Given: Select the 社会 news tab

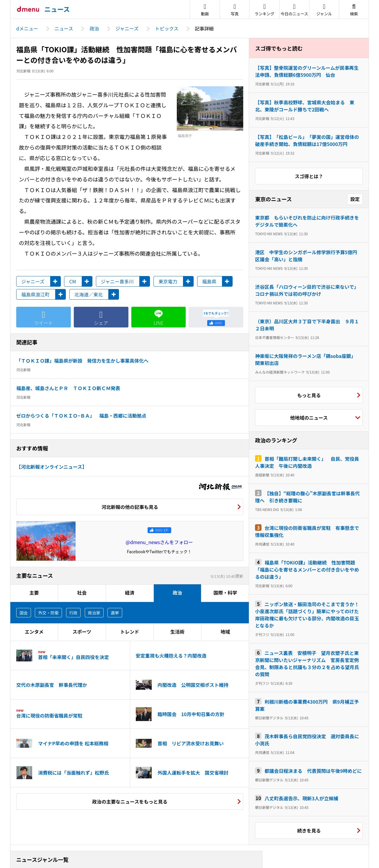Looking at the screenshot, I should tap(82, 593).
